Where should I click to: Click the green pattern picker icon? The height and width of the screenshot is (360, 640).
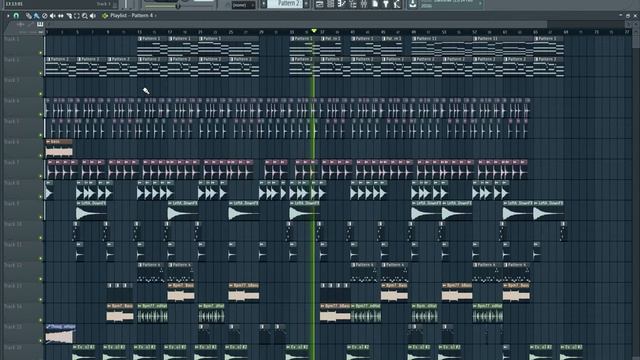(x=105, y=16)
